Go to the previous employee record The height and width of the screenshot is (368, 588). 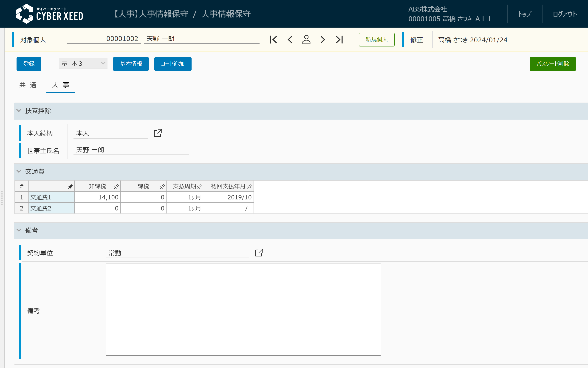pyautogui.click(x=290, y=40)
